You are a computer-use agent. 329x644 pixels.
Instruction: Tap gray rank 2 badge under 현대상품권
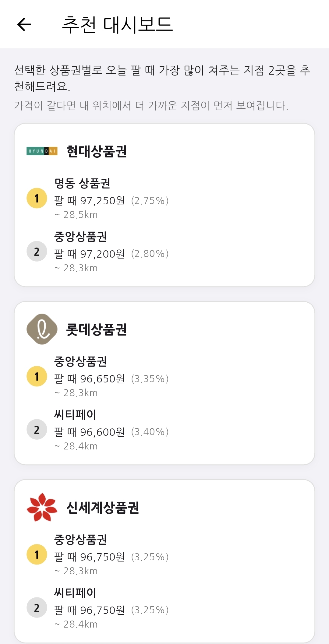(x=37, y=252)
